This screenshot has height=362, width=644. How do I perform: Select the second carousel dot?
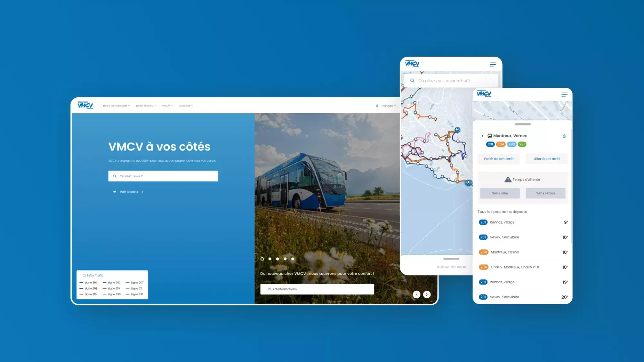tap(270, 259)
